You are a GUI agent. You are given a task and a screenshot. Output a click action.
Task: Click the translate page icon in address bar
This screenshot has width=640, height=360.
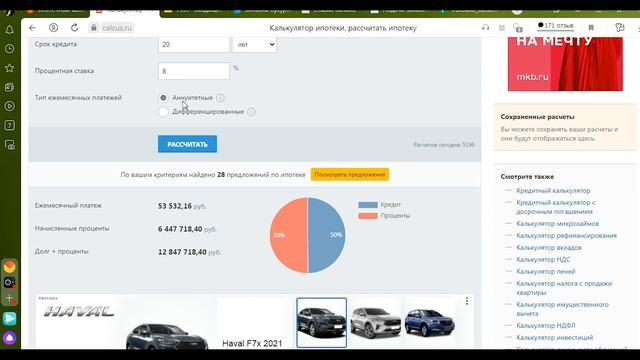(518, 28)
